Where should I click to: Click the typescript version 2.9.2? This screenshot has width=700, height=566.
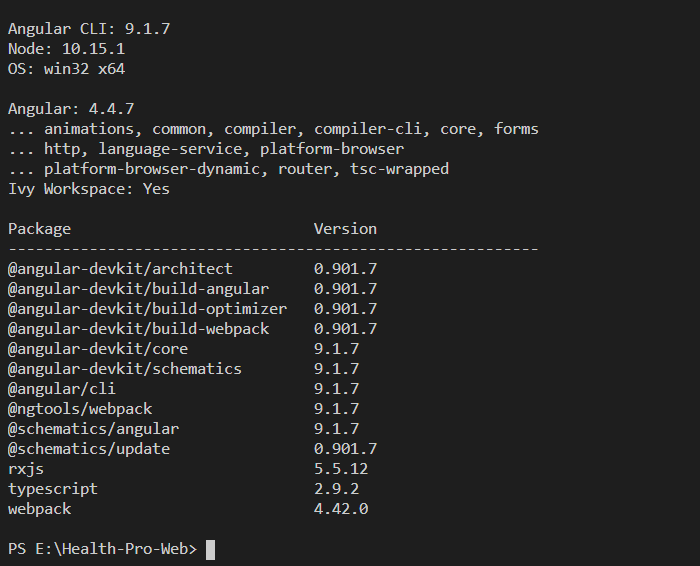(336, 489)
